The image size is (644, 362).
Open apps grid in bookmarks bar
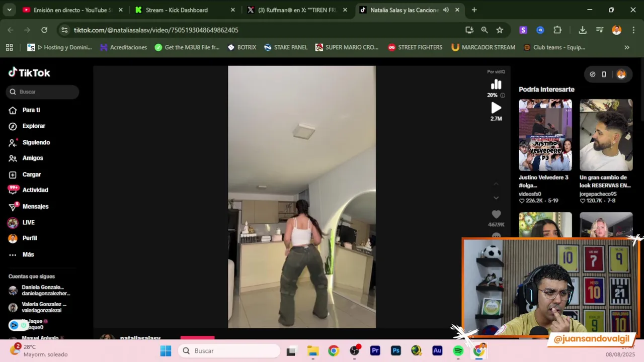(x=9, y=47)
